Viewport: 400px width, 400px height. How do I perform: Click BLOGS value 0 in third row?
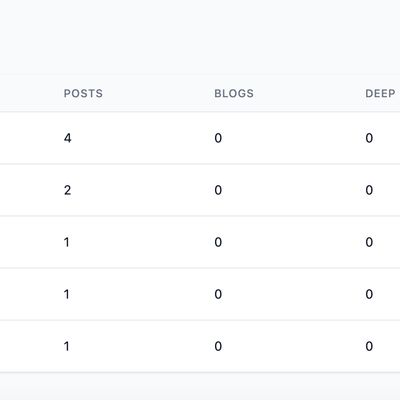pyautogui.click(x=218, y=242)
